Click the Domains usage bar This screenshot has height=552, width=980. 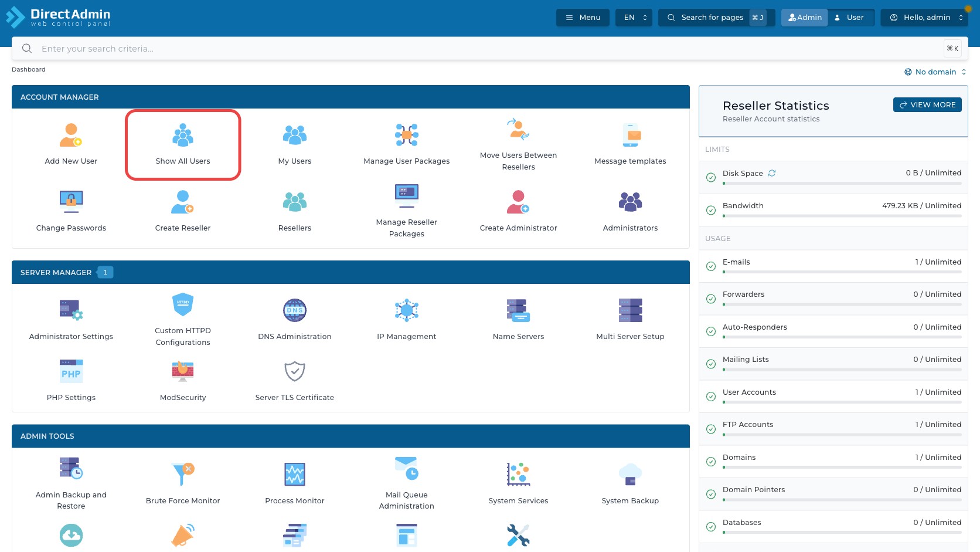point(842,468)
